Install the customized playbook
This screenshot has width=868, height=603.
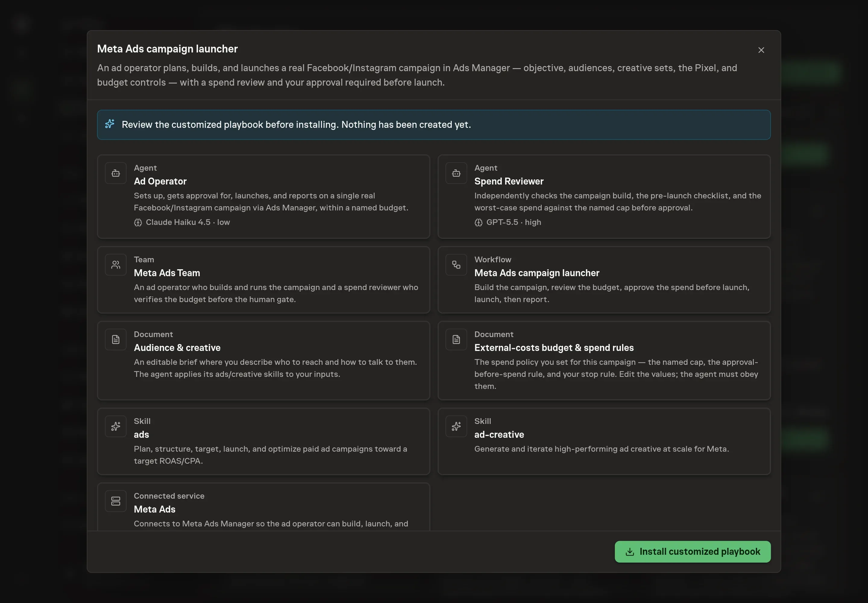click(692, 551)
